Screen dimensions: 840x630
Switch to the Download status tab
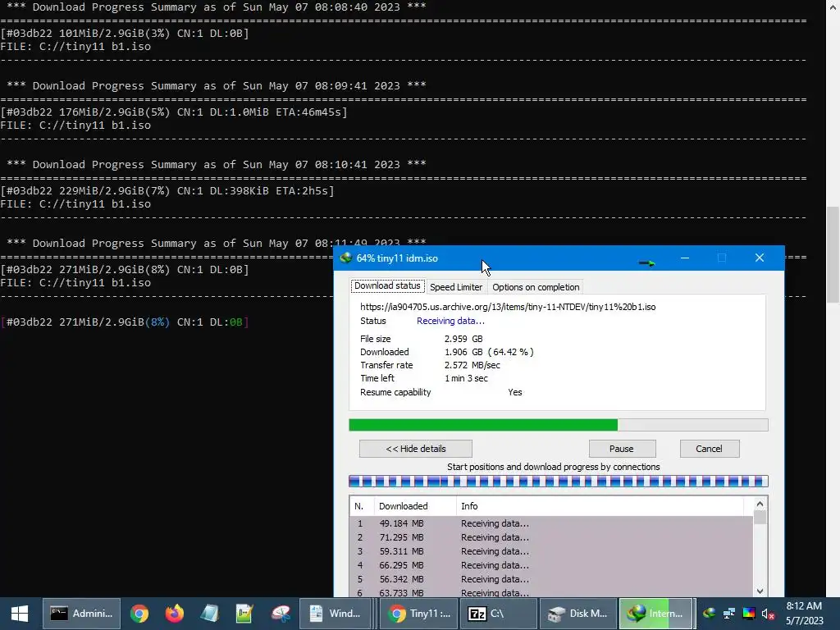[387, 286]
